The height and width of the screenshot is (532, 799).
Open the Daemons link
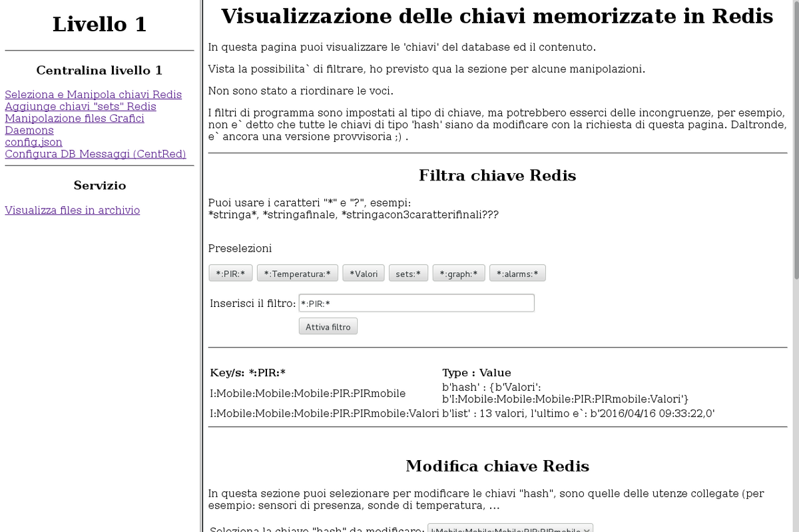point(29,131)
